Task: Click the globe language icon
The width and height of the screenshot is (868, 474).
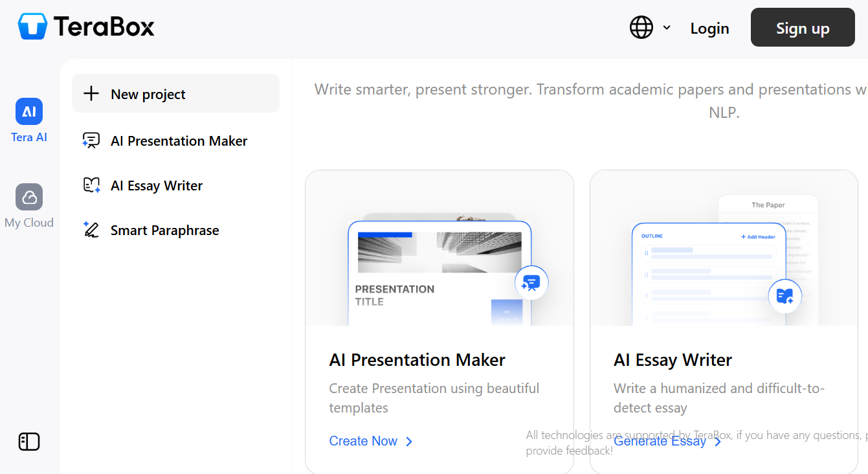Action: point(641,28)
